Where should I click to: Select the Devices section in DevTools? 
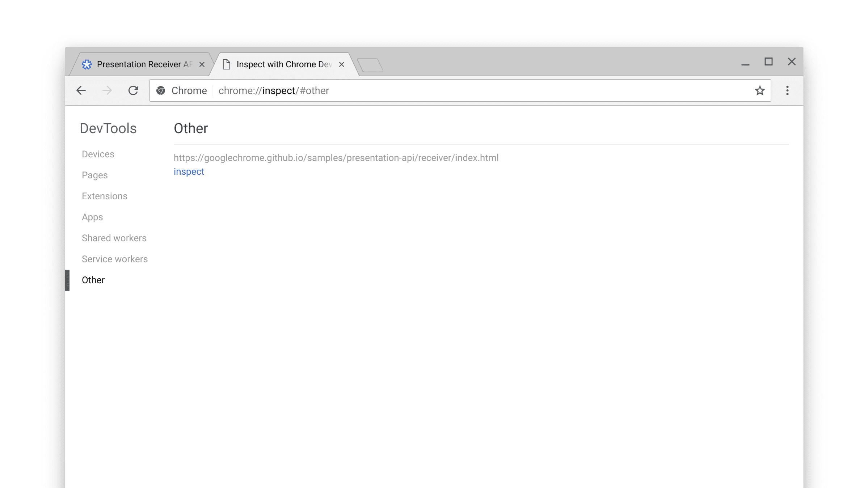98,154
